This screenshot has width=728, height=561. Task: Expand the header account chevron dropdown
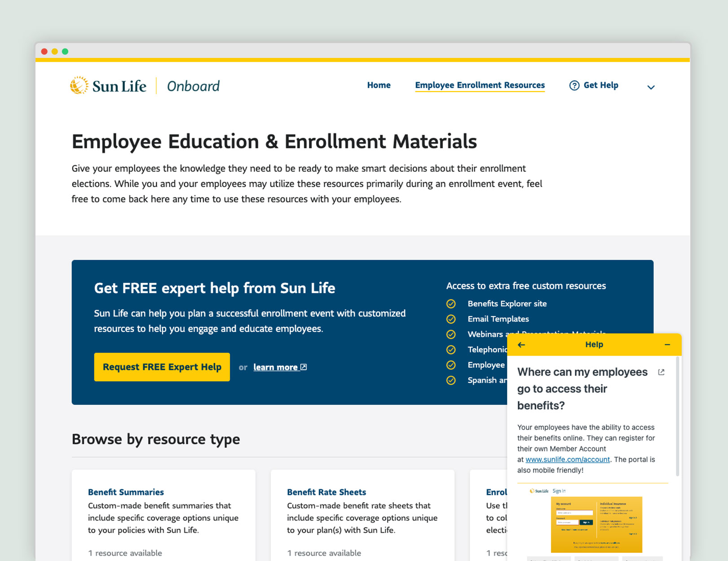(x=651, y=87)
